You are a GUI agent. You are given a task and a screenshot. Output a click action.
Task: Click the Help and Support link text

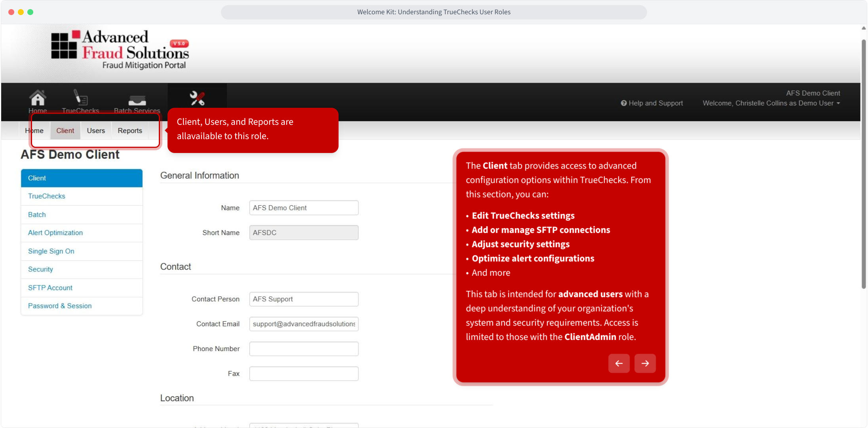(656, 103)
